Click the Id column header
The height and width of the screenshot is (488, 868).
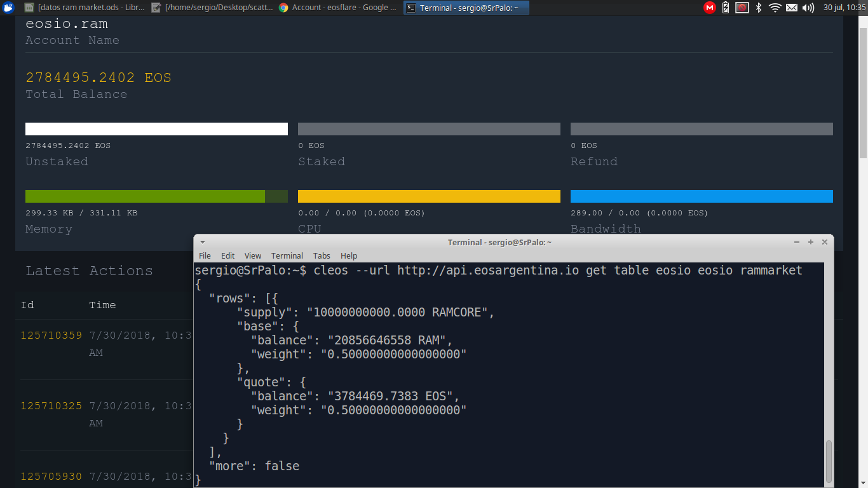point(27,305)
